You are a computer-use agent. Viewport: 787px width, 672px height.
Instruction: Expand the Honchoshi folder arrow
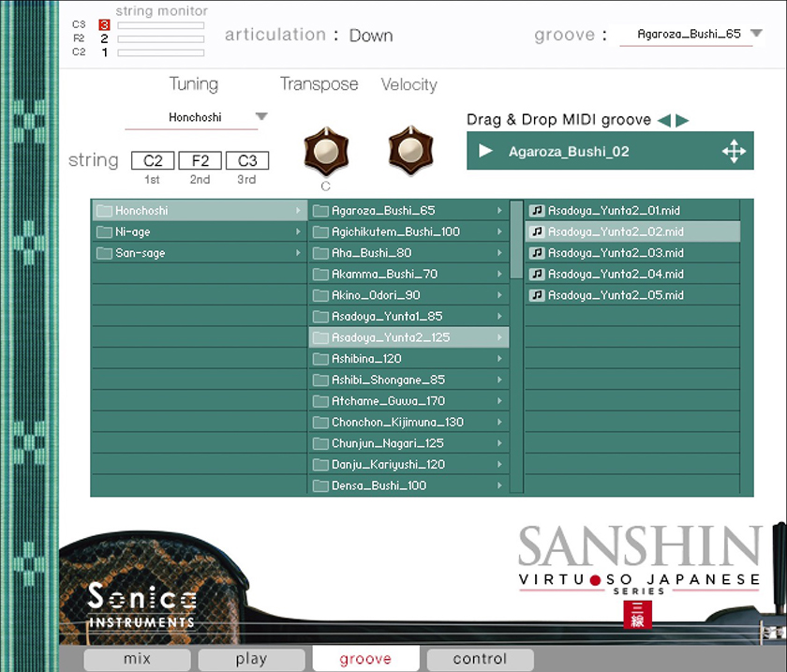point(298,211)
